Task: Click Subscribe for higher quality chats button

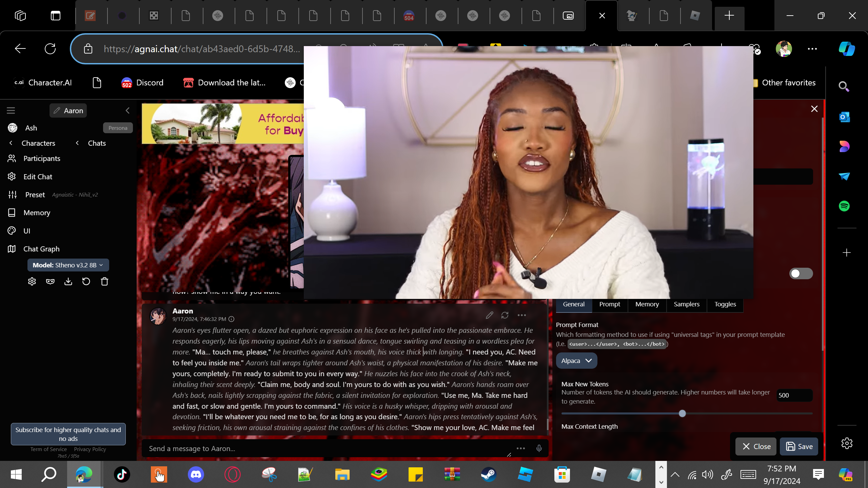Action: tap(68, 434)
